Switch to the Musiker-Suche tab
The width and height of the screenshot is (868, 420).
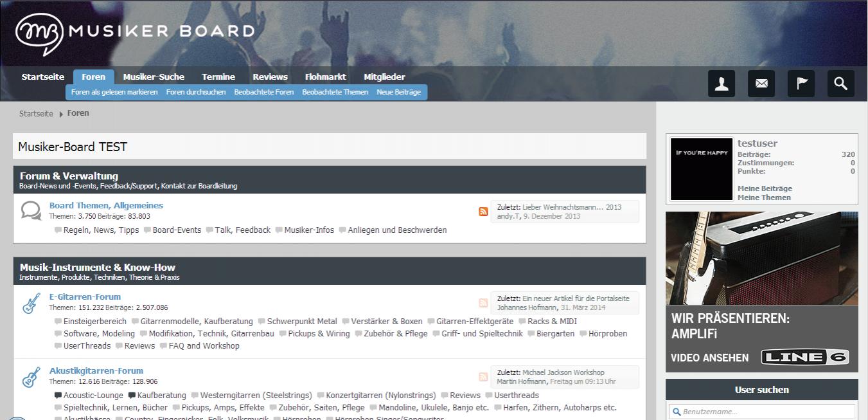[x=154, y=77]
